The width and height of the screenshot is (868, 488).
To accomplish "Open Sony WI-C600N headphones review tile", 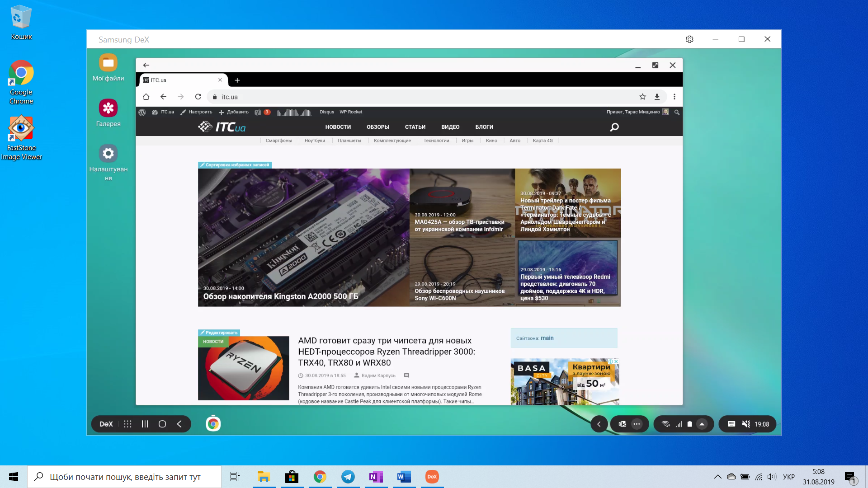I will tap(462, 272).
